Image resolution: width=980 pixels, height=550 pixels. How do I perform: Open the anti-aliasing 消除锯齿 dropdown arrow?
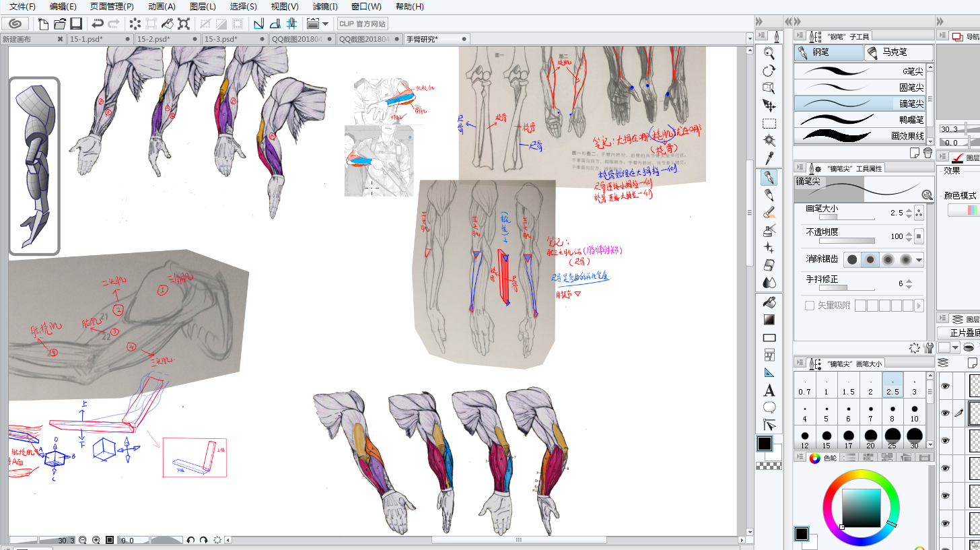[919, 259]
